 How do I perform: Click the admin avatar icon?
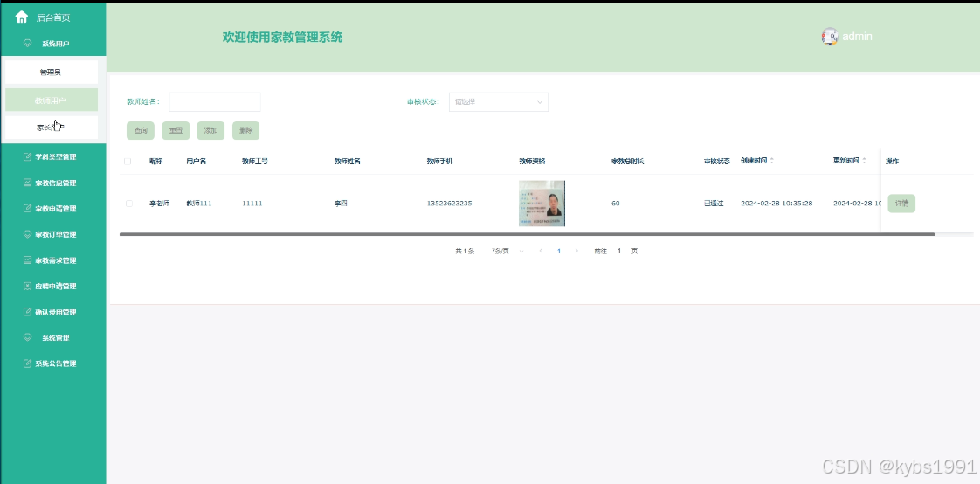[830, 37]
